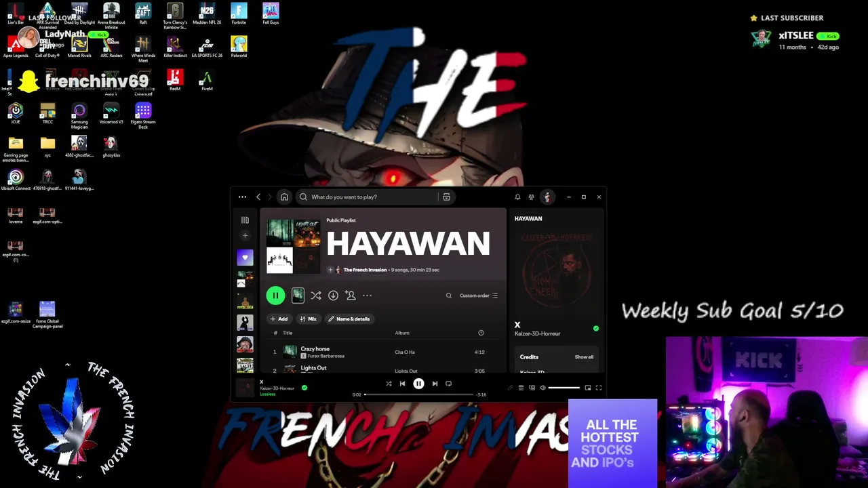Select Samsung Magician desktop icon
The height and width of the screenshot is (488, 868).
point(79,115)
